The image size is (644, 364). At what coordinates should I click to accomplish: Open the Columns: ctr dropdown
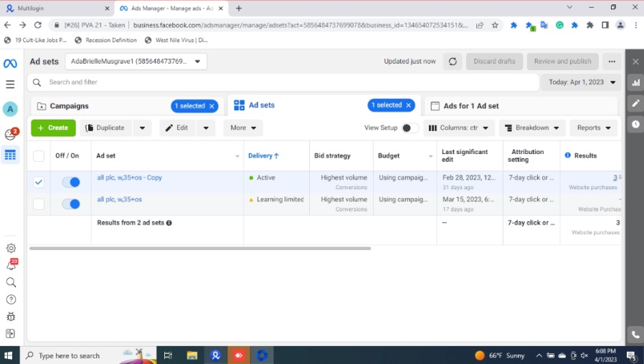click(x=458, y=128)
